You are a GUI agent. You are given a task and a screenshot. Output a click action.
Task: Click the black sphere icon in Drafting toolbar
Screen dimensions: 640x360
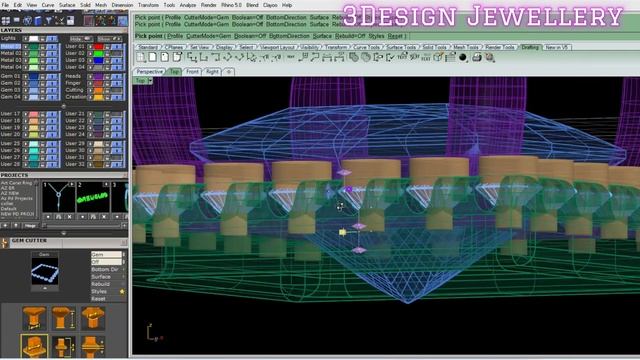coord(462,58)
